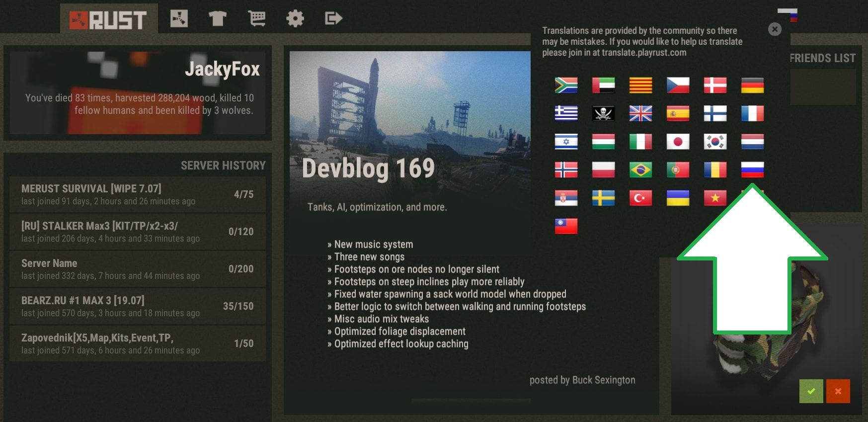Click 'posted by Buck Sexington' text
Viewport: 868px width, 422px height.
[x=582, y=380]
